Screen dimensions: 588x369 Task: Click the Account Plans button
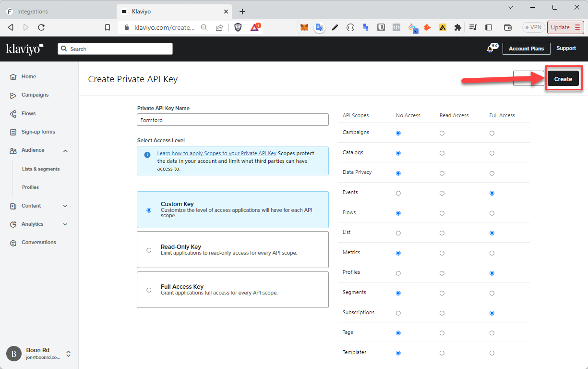point(526,49)
